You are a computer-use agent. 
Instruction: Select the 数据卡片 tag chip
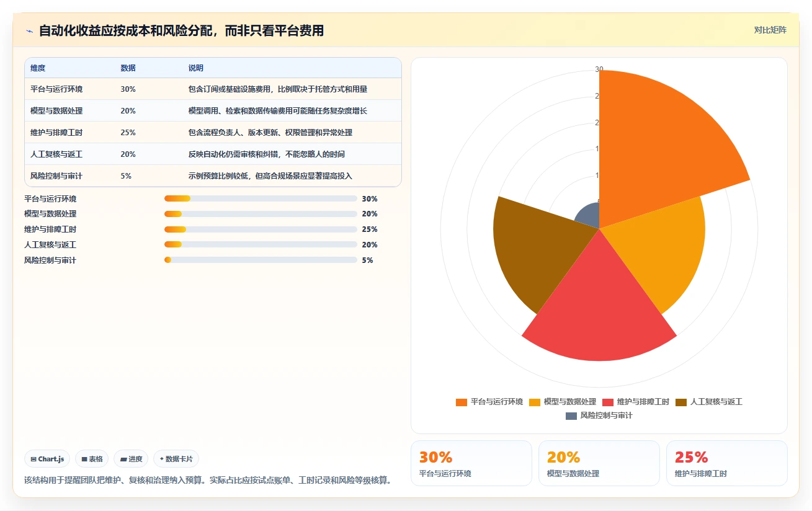[176, 459]
